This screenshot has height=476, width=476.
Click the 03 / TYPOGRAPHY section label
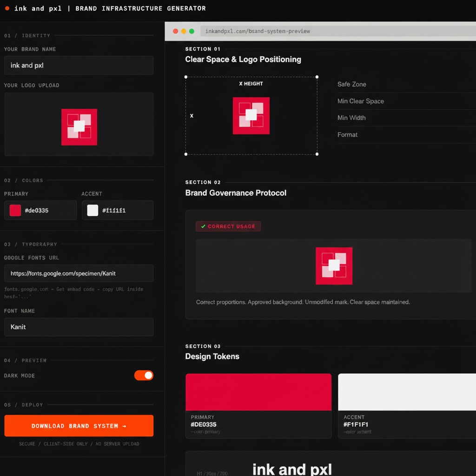(31, 245)
